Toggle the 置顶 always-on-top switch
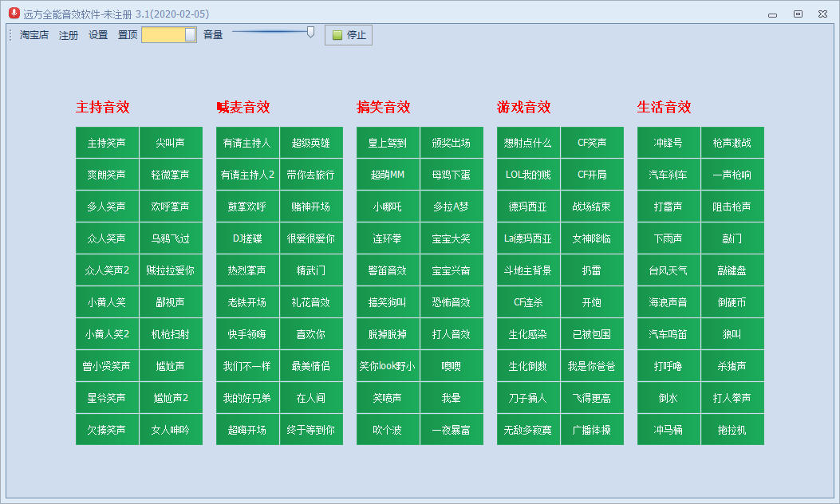840x504 pixels. click(169, 35)
